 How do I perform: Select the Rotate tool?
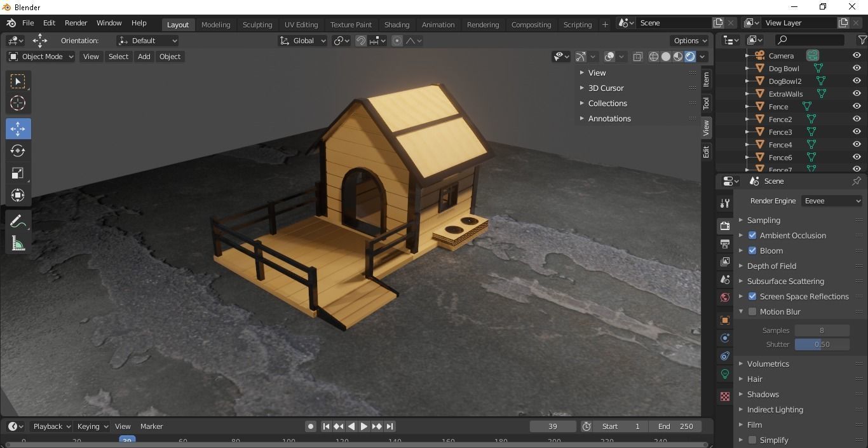(18, 151)
